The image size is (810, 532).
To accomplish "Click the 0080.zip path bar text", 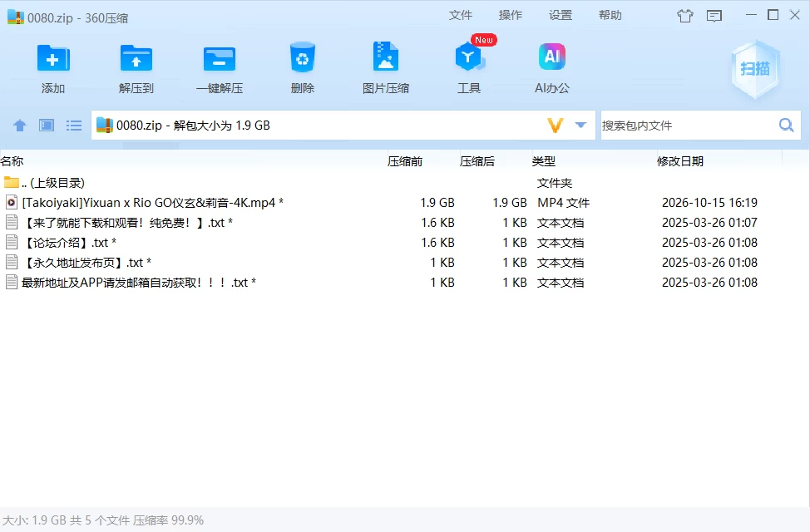I will pyautogui.click(x=193, y=125).
